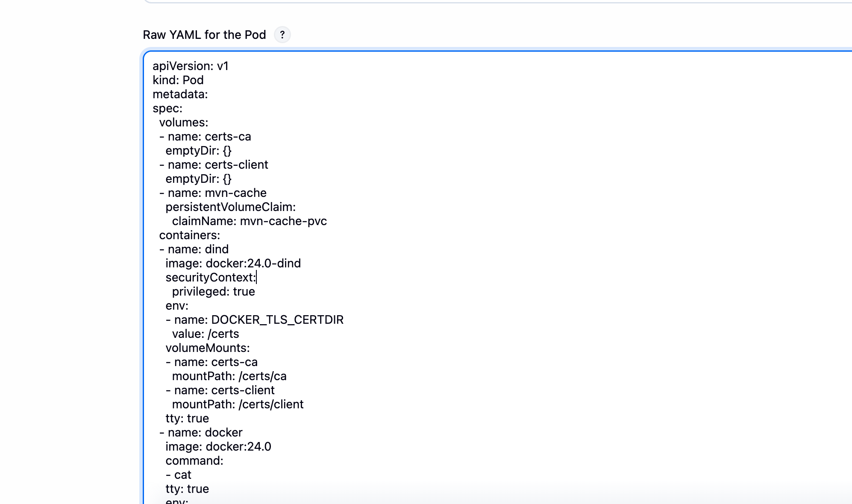Place cursor on 'apiVersion: v1' line
This screenshot has width=852, height=504.
pyautogui.click(x=191, y=66)
